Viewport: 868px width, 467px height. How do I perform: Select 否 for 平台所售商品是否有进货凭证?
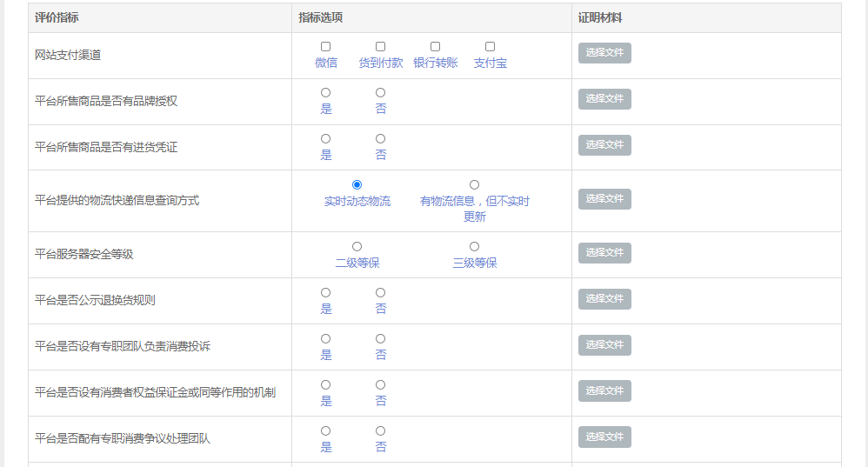pos(380,138)
